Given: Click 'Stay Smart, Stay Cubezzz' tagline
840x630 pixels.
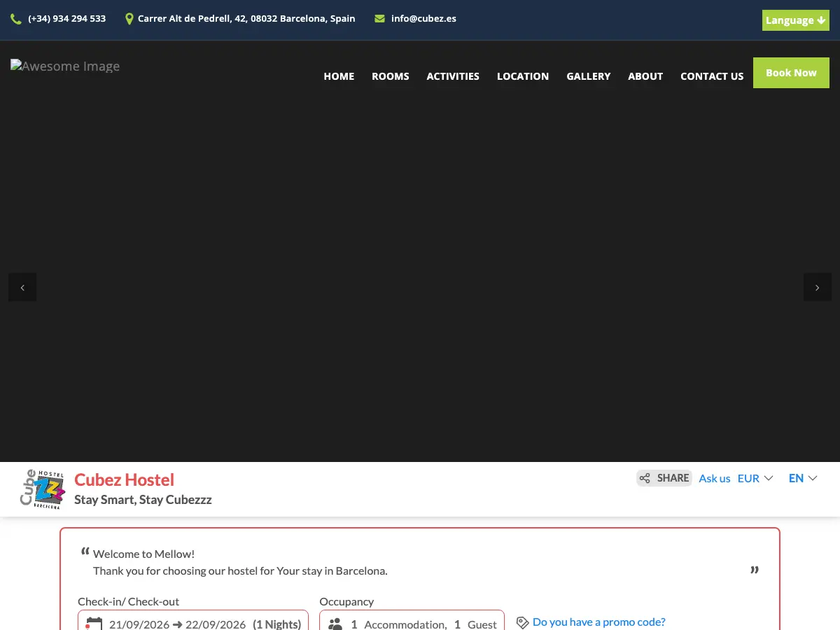Looking at the screenshot, I should [143, 500].
